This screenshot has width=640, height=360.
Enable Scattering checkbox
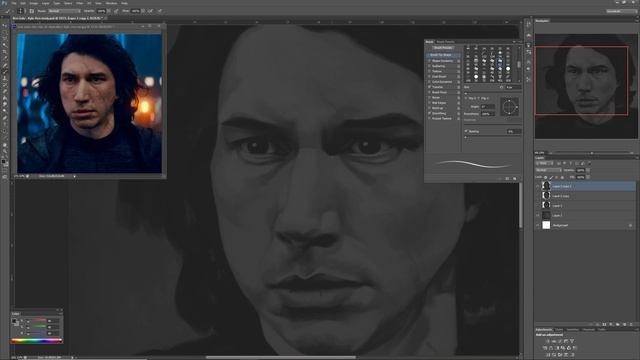429,66
